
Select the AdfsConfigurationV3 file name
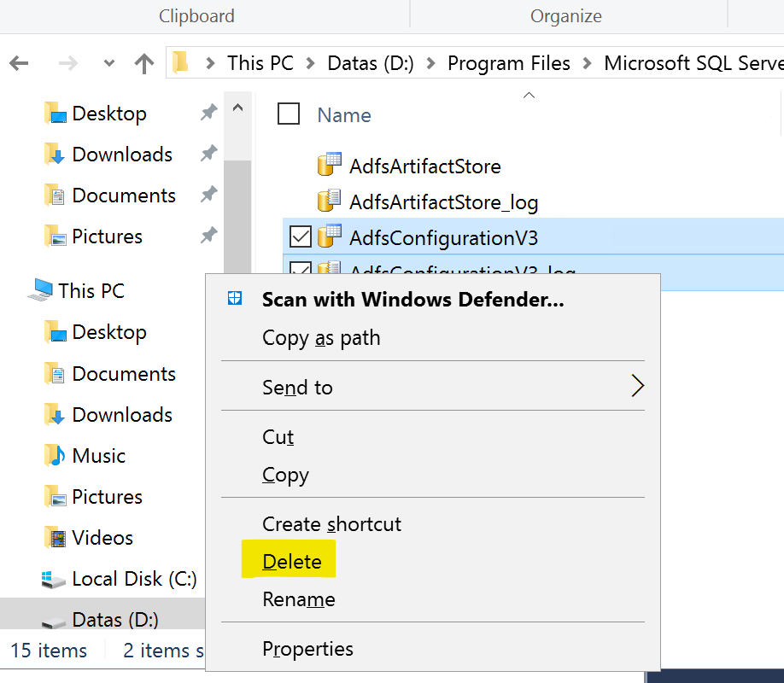[x=443, y=238]
